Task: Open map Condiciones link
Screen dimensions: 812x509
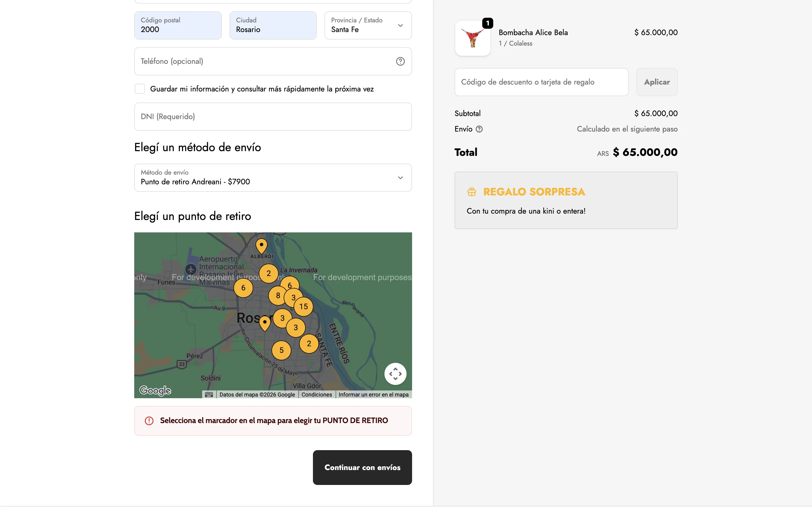Action: tap(317, 395)
